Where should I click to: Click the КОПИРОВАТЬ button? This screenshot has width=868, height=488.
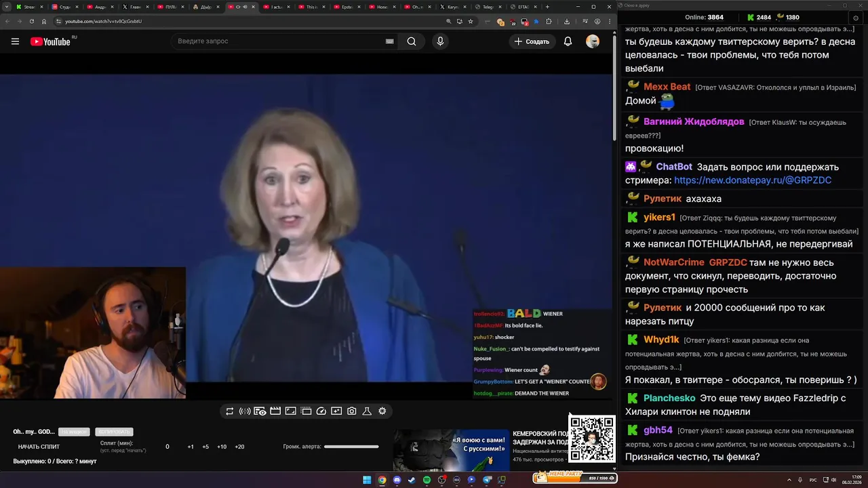click(x=114, y=432)
